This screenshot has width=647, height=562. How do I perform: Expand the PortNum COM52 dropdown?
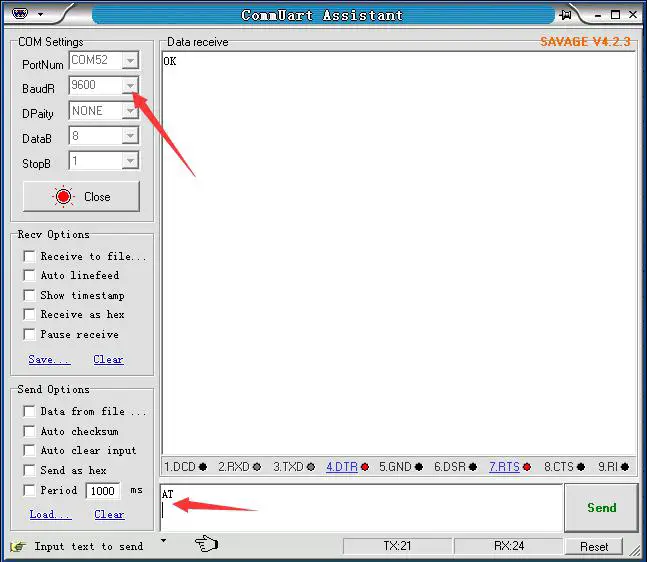[x=130, y=61]
